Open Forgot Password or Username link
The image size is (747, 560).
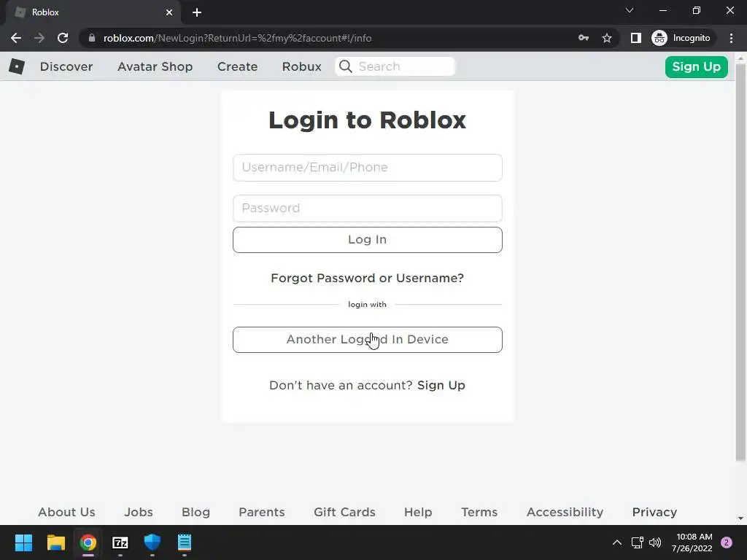pos(368,278)
